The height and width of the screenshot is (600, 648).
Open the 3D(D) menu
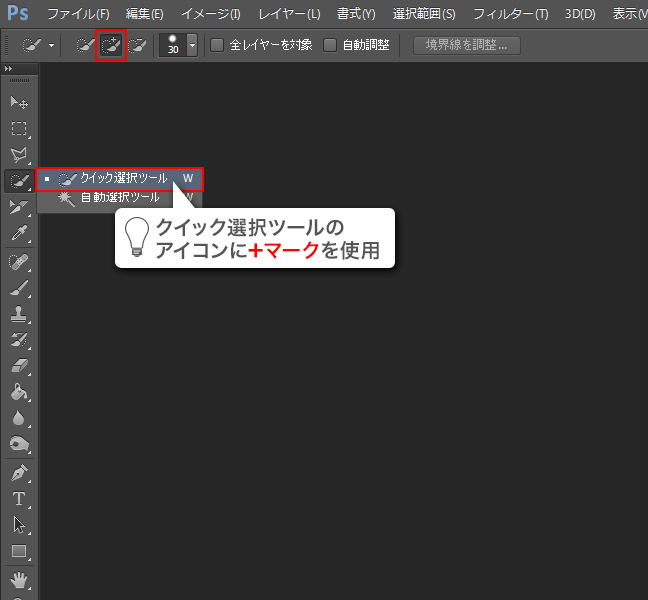(580, 14)
